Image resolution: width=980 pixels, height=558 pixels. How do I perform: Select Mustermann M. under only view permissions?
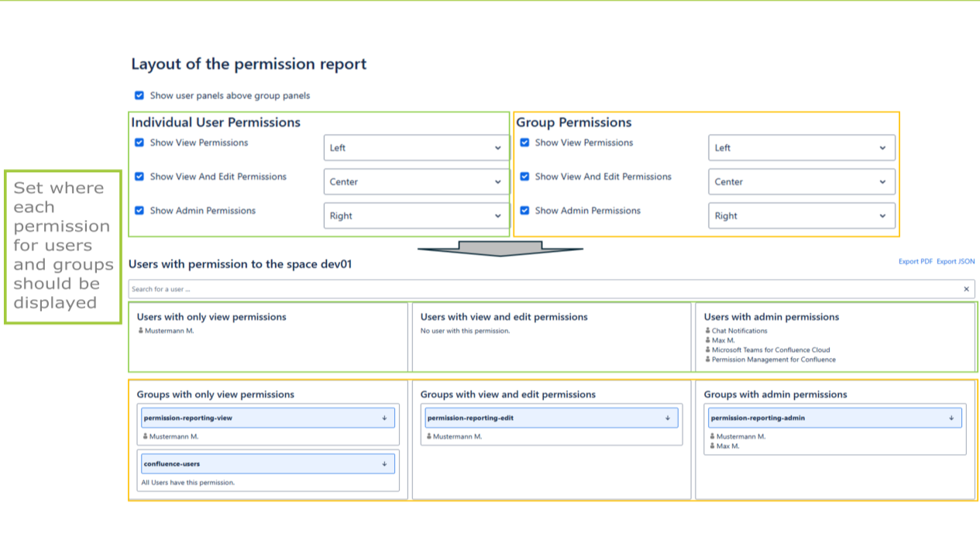(x=169, y=331)
